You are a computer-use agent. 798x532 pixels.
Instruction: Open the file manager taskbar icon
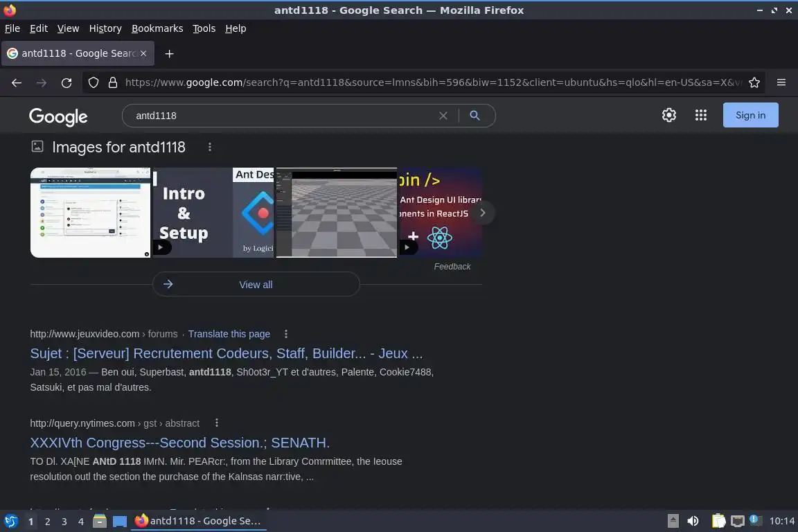(x=100, y=521)
